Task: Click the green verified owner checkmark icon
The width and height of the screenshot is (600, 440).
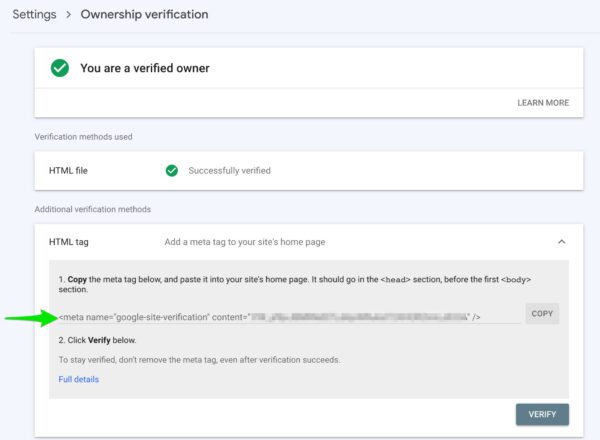Action: (60, 68)
